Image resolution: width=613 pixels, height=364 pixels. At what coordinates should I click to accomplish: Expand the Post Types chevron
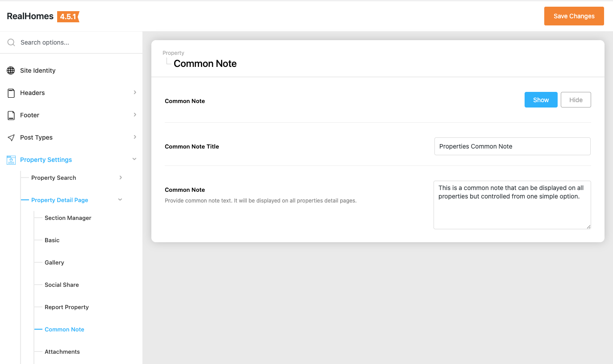[x=135, y=137]
